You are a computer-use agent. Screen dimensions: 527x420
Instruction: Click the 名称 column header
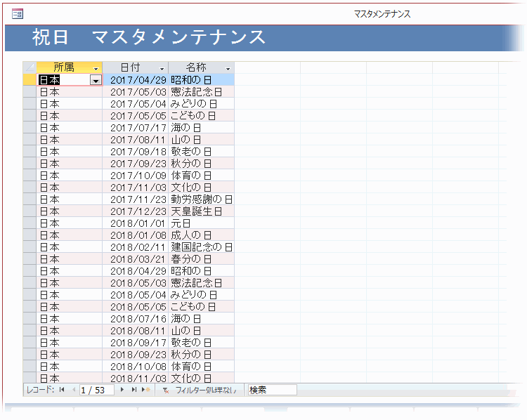(195, 67)
